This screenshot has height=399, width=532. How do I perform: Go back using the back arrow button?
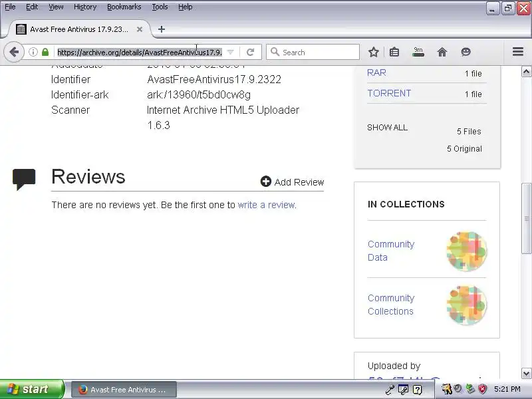pyautogui.click(x=14, y=53)
